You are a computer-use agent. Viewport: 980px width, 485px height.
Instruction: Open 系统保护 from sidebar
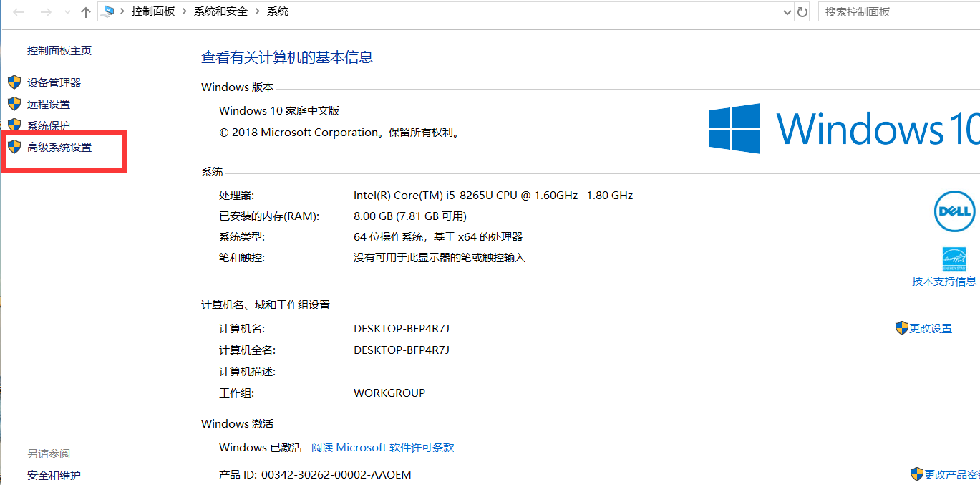pyautogui.click(x=49, y=125)
